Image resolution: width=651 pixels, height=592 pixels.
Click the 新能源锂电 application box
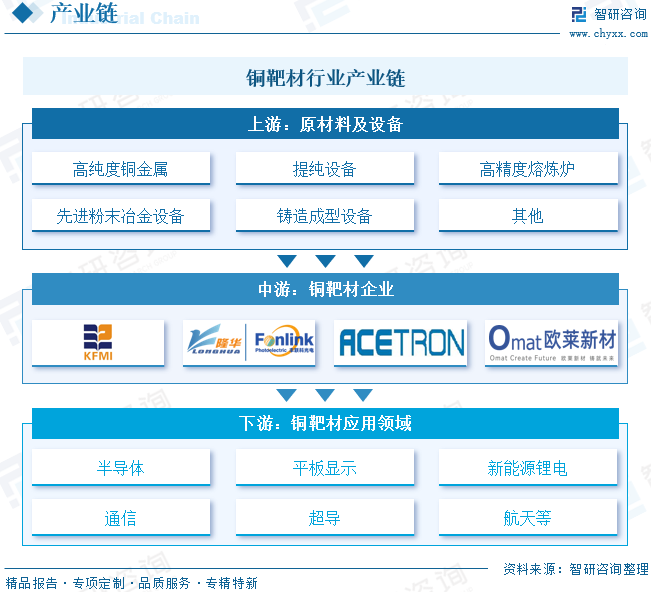pos(528,467)
